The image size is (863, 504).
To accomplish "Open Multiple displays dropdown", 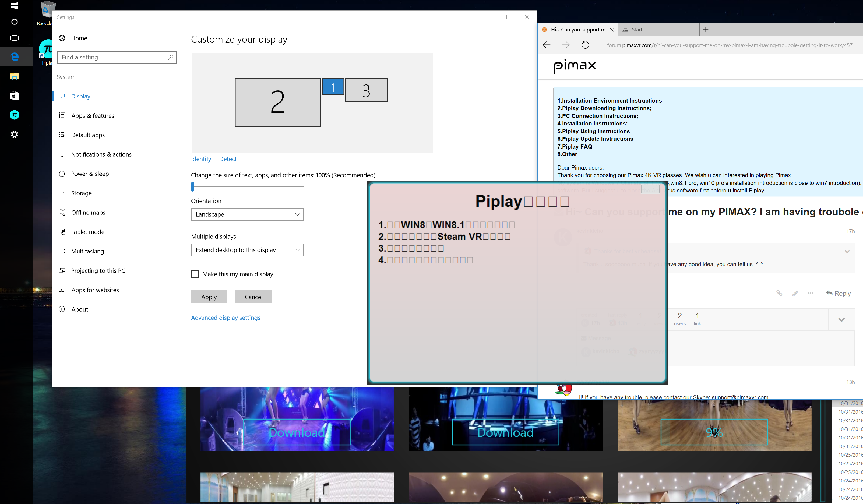I will (247, 250).
